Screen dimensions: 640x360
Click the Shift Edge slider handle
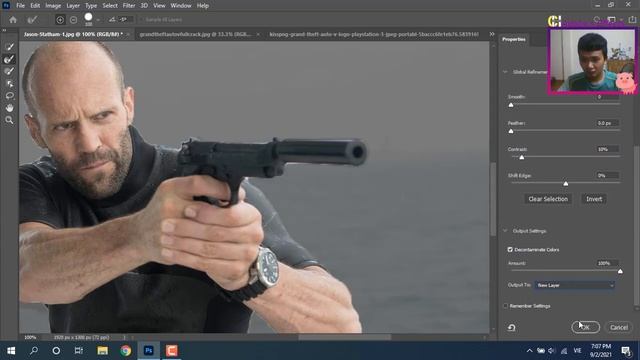566,184
